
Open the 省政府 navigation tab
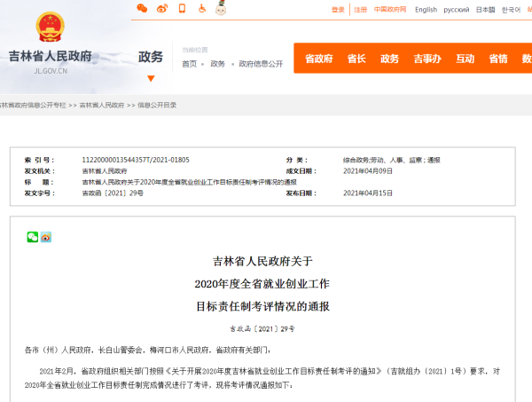point(318,59)
